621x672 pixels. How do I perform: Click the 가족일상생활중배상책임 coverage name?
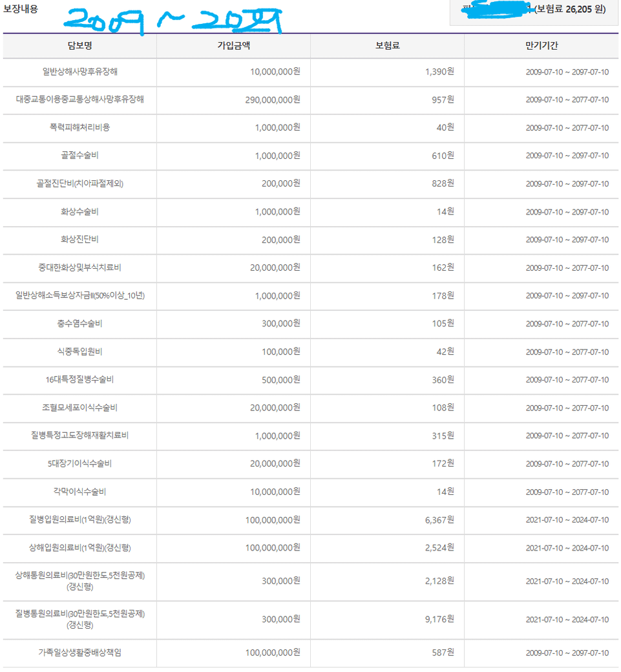(79, 653)
